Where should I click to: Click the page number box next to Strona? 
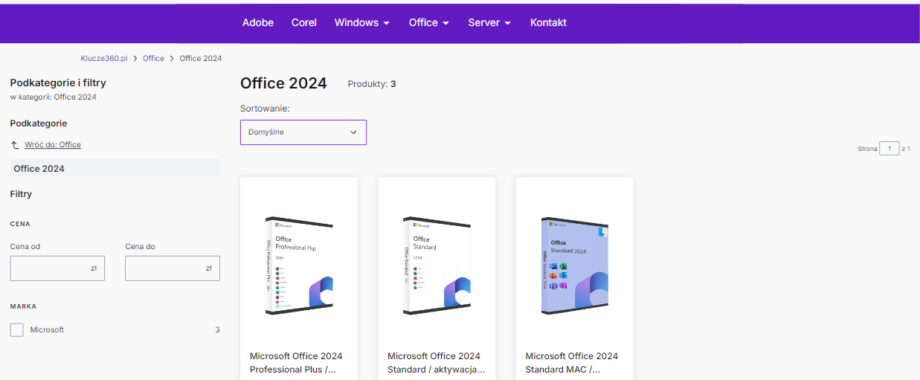click(889, 149)
